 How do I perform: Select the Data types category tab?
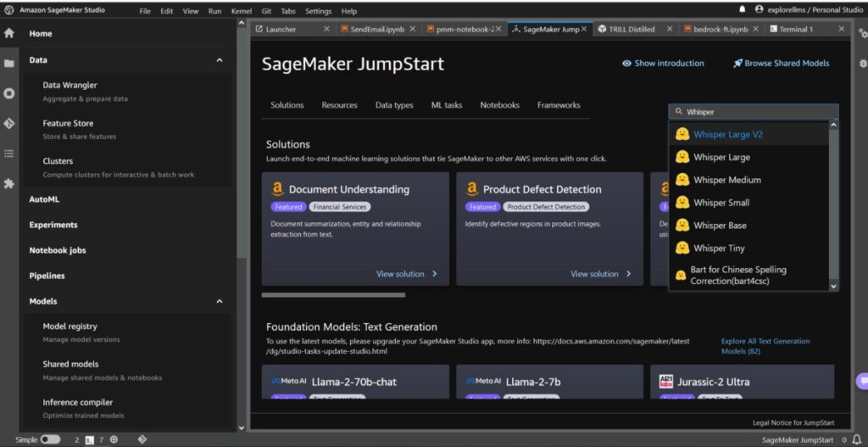pos(394,104)
